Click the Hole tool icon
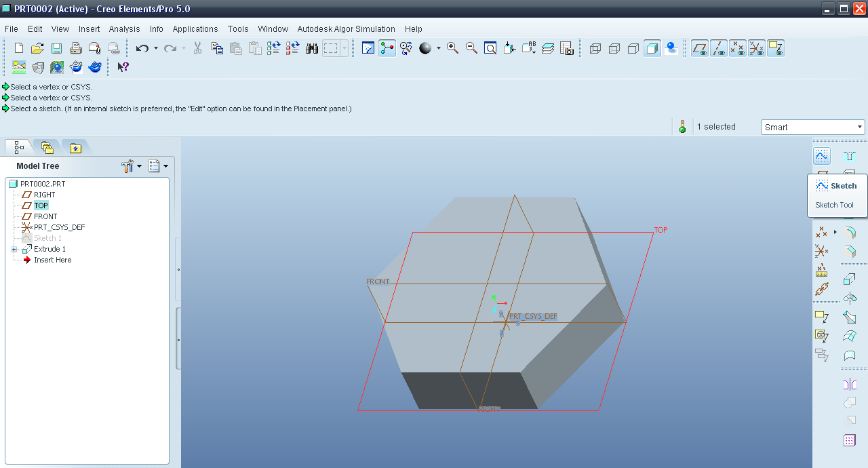Screen dimensions: 868x468 (x=850, y=156)
